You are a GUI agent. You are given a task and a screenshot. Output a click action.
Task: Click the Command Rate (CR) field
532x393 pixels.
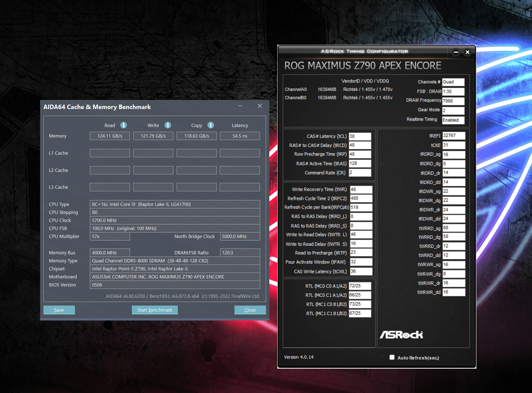360,173
